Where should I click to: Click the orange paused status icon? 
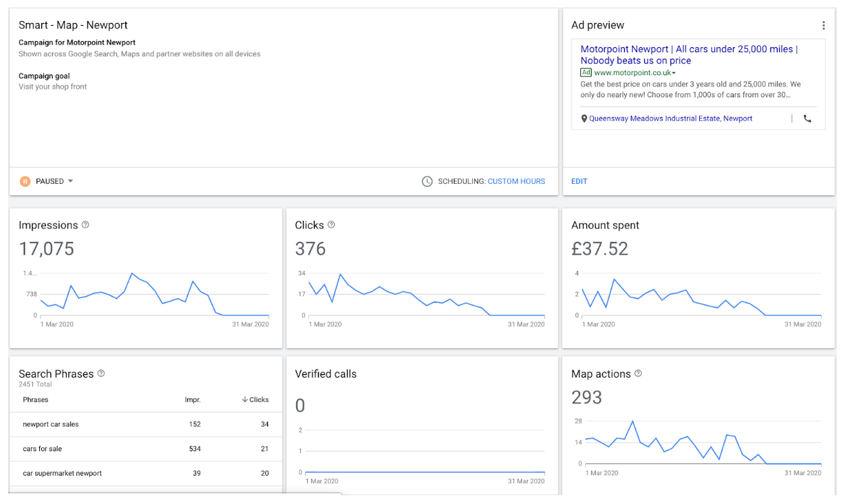(25, 181)
